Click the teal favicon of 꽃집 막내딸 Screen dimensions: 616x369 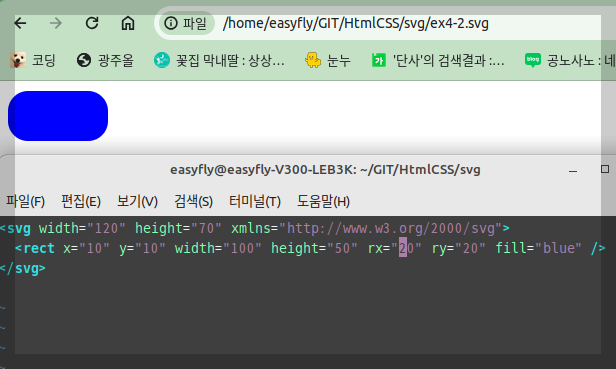[161, 60]
